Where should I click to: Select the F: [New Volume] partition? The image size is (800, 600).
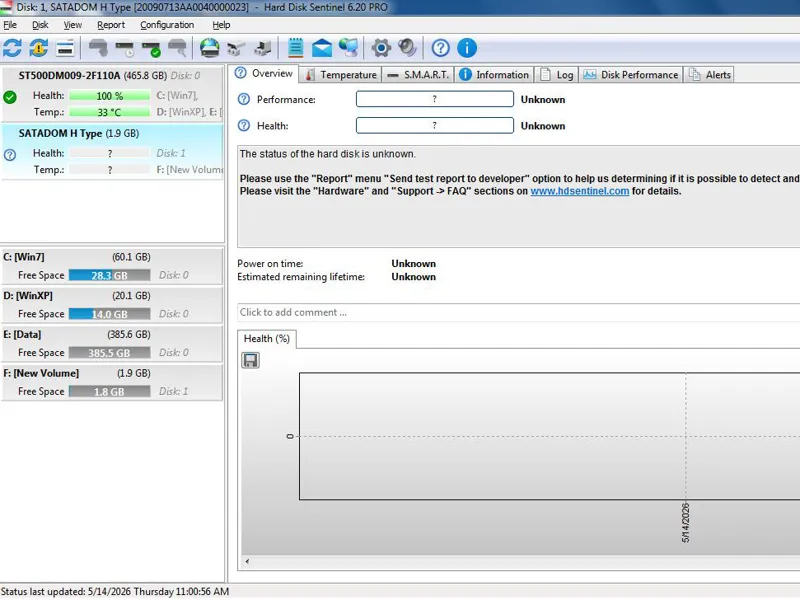tap(112, 383)
